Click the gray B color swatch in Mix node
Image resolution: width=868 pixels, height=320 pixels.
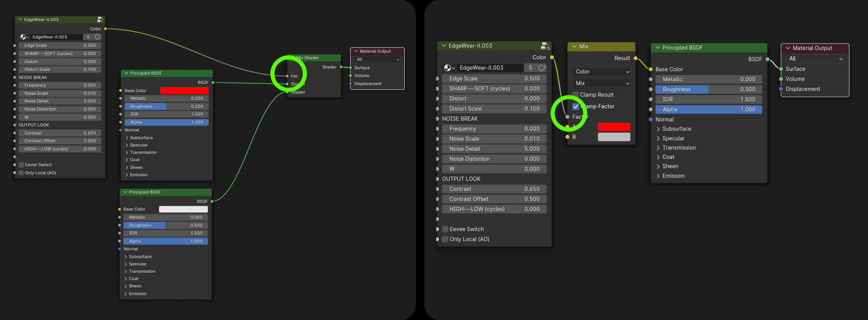point(614,137)
